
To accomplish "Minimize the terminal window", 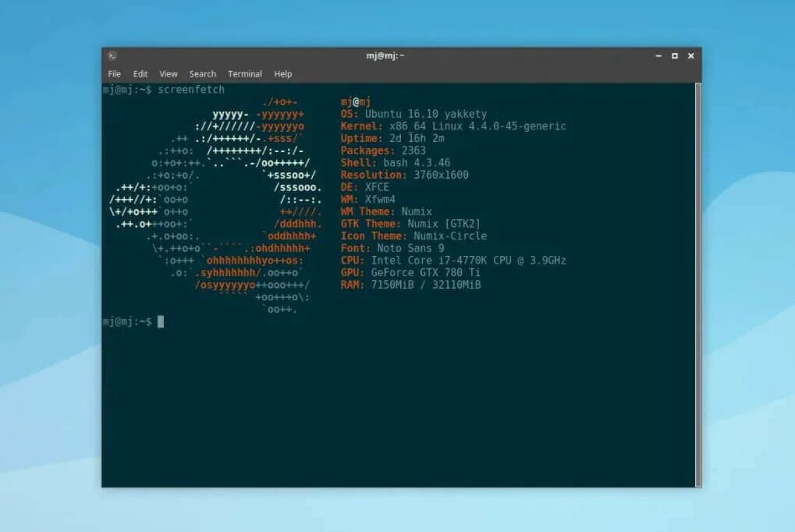I will click(x=658, y=56).
